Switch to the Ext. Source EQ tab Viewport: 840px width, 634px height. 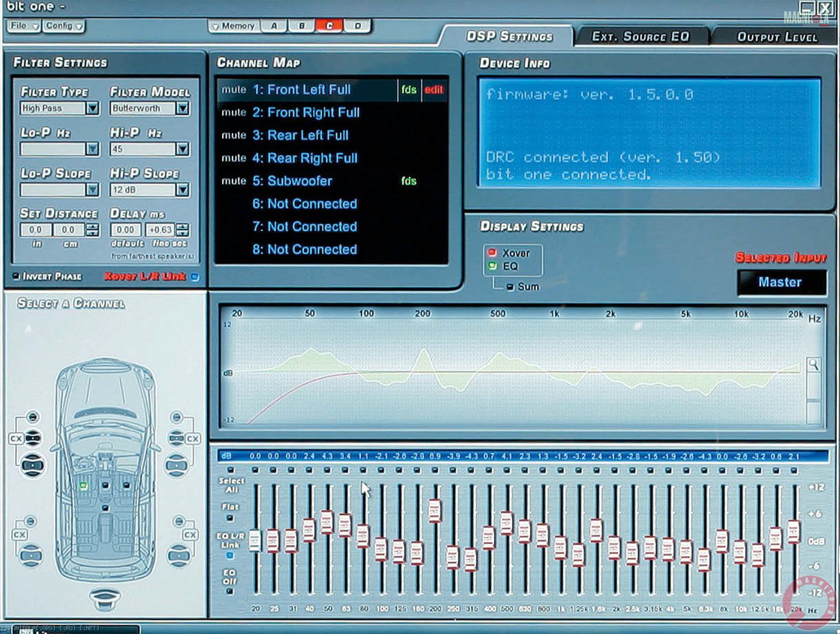[x=641, y=36]
